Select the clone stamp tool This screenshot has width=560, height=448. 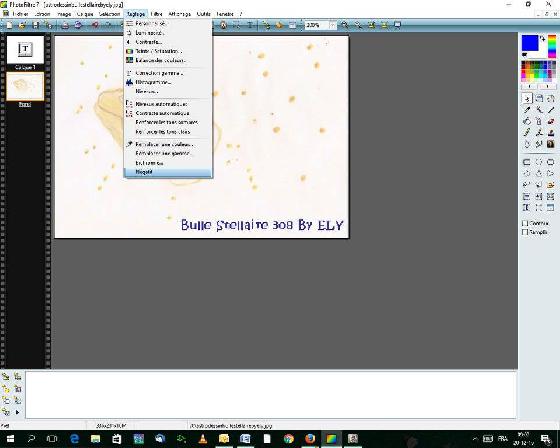pyautogui.click(x=551, y=133)
